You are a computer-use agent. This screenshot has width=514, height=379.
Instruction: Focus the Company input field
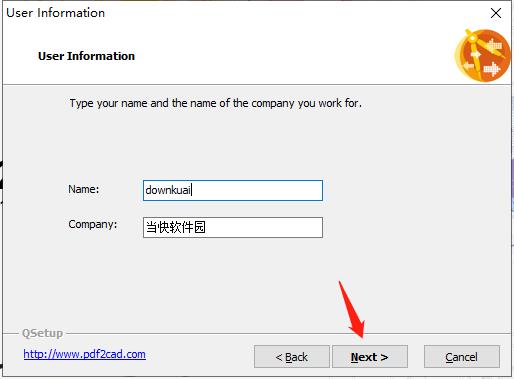[x=233, y=227]
